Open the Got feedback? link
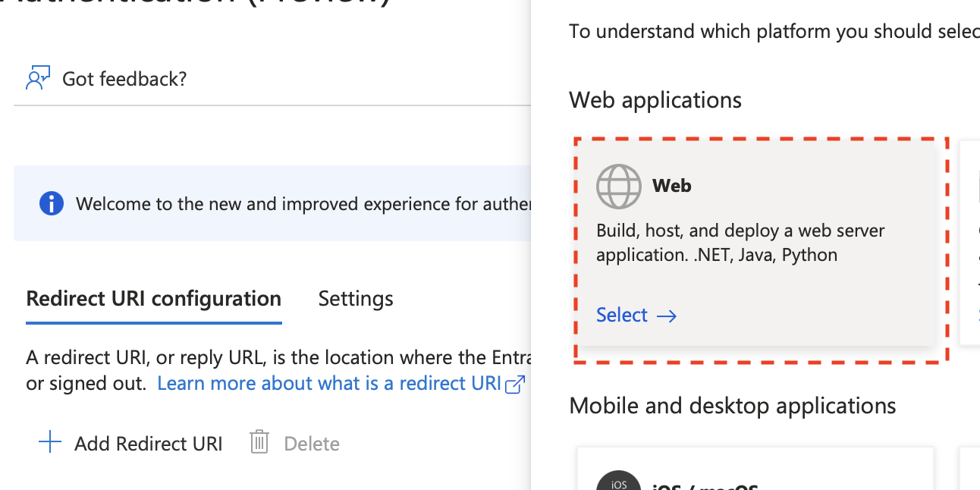Image resolution: width=980 pixels, height=490 pixels. point(124,79)
